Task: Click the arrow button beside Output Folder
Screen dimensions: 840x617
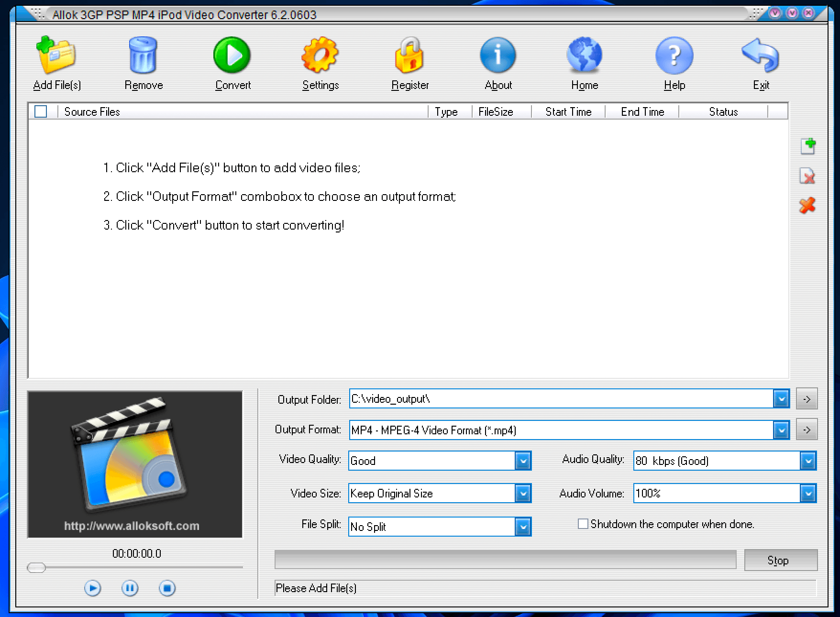Action: click(807, 399)
